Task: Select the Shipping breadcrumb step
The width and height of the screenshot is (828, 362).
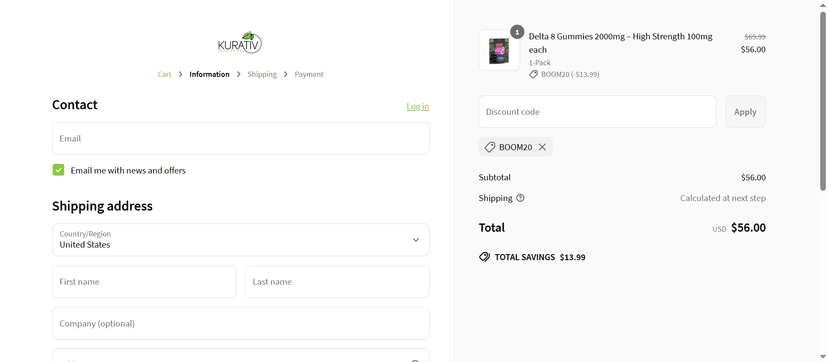Action: (262, 74)
